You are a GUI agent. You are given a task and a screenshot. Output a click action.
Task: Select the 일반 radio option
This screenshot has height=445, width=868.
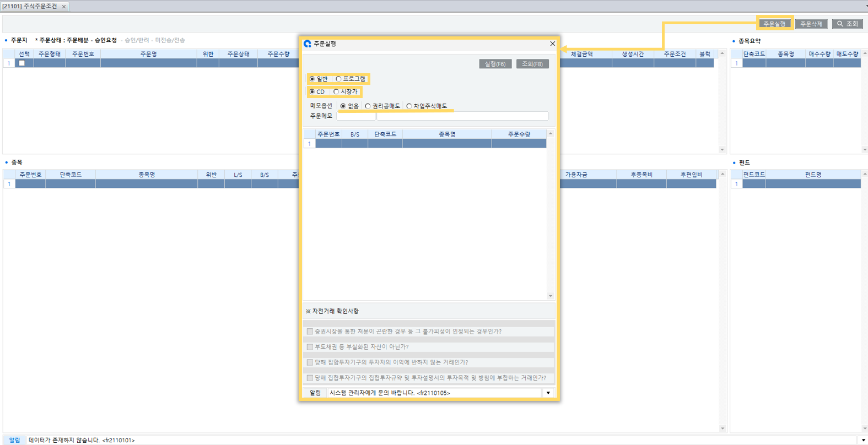tap(312, 79)
